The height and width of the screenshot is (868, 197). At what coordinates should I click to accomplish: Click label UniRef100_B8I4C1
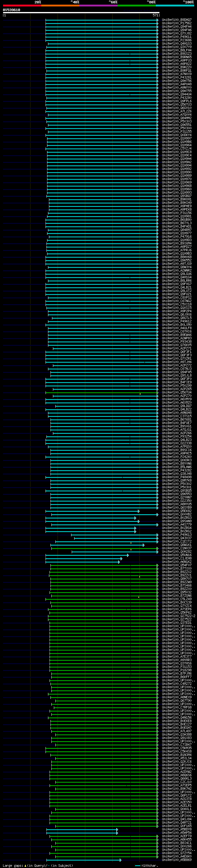[177, 843]
